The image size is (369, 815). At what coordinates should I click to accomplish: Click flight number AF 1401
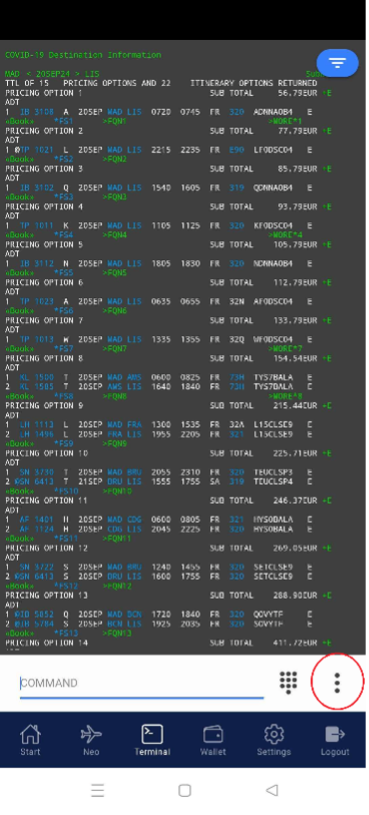tap(36, 519)
